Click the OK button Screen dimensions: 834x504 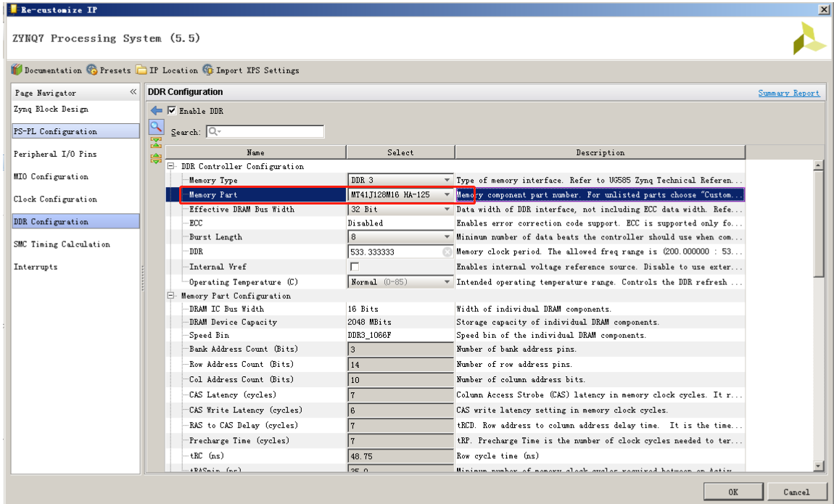[x=733, y=492]
